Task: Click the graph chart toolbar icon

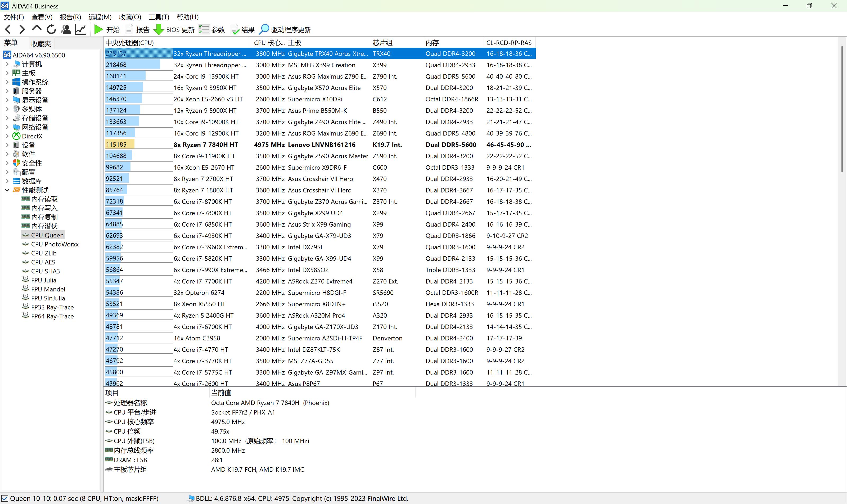Action: (80, 30)
